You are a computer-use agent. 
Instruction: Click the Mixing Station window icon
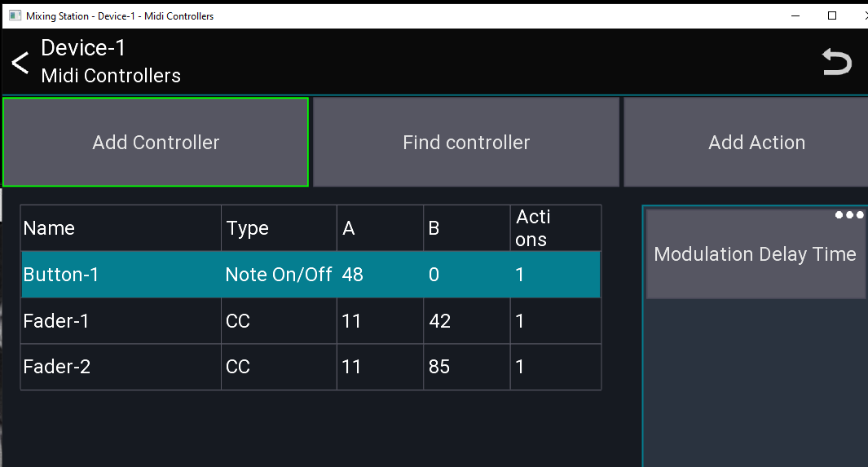[15, 15]
